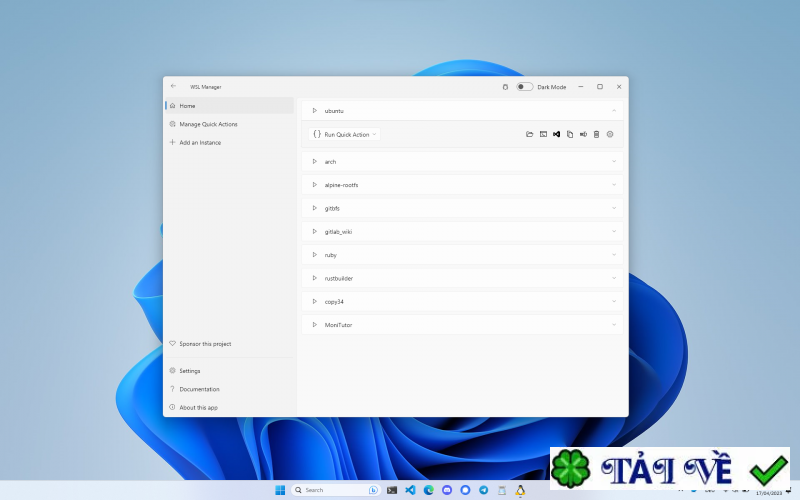Click the back arrow in title bar
800x500 pixels.
point(173,86)
